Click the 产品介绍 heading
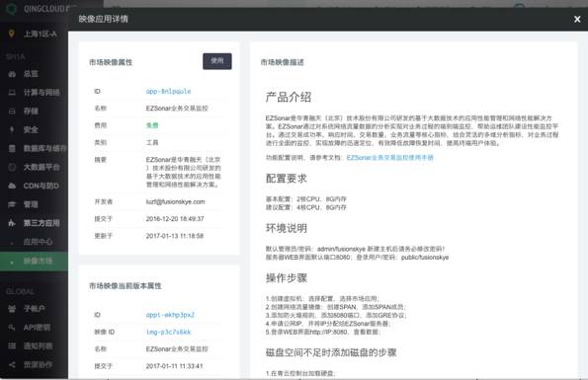 coord(289,98)
